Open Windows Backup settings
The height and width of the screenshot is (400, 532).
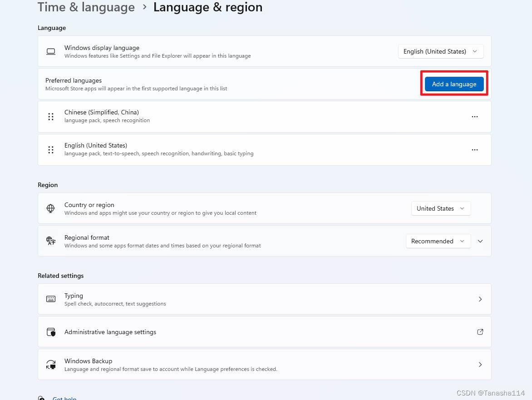(265, 365)
